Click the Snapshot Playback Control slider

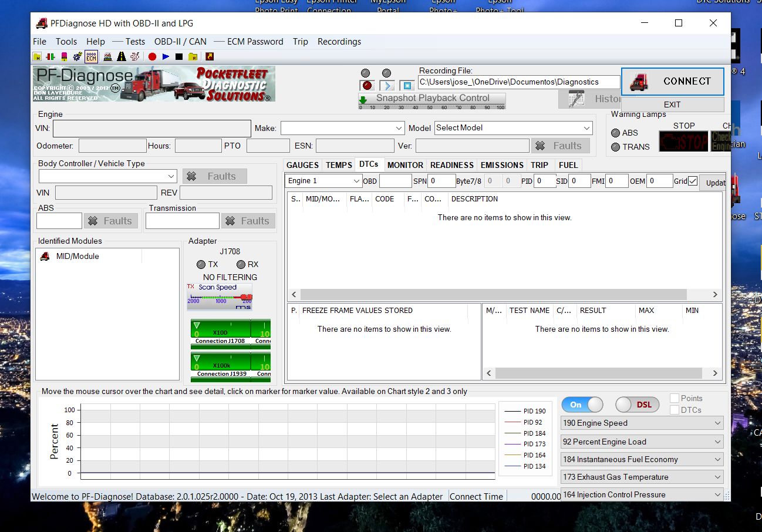pos(432,101)
